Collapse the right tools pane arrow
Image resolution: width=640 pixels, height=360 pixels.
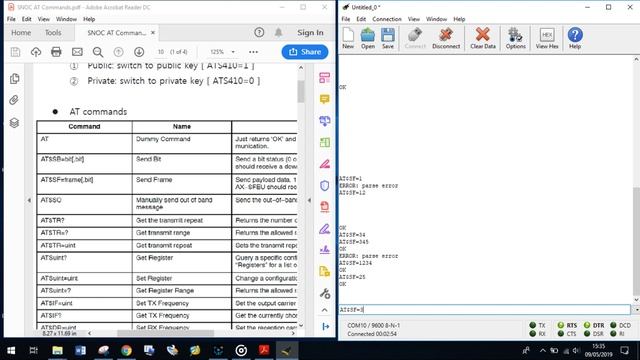click(309, 200)
